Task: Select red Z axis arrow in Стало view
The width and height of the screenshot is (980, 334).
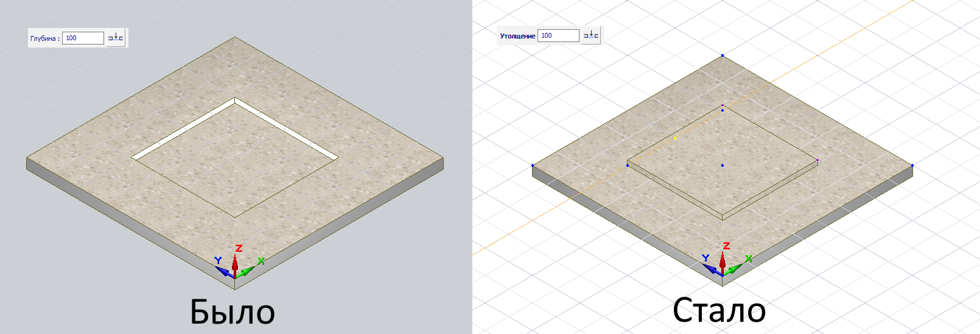Action: (723, 261)
